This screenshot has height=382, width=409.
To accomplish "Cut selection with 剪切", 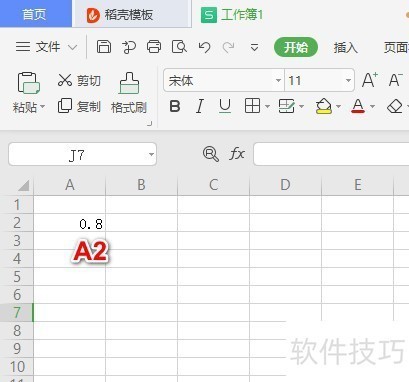I will tap(79, 80).
